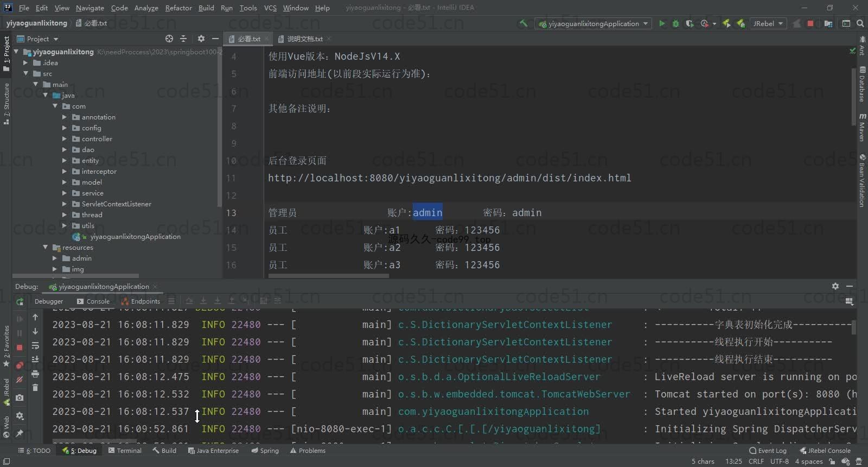Clear console with trash icon
The height and width of the screenshot is (467, 868).
pos(35,387)
